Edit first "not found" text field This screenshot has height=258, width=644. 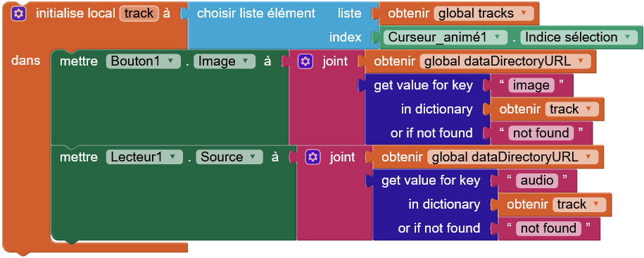(x=541, y=133)
